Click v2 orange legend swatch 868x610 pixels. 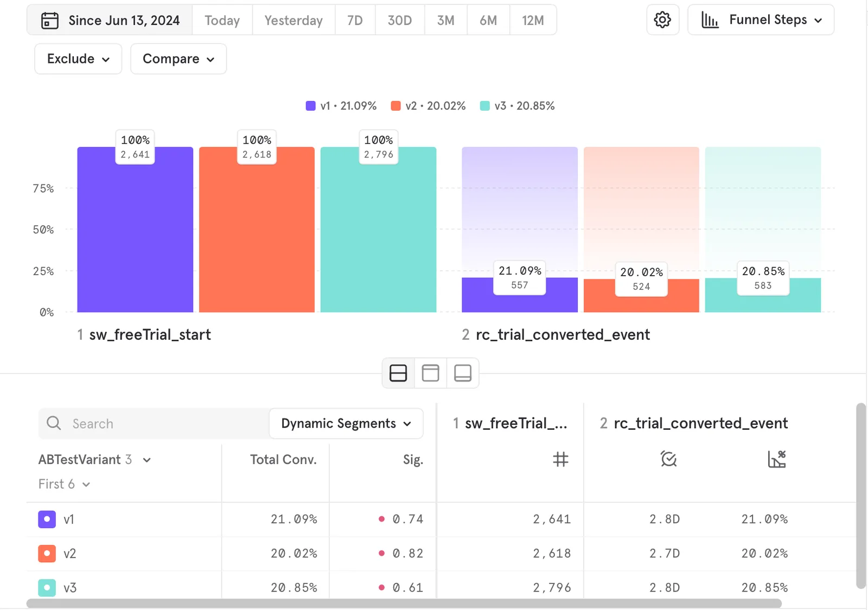coord(396,106)
